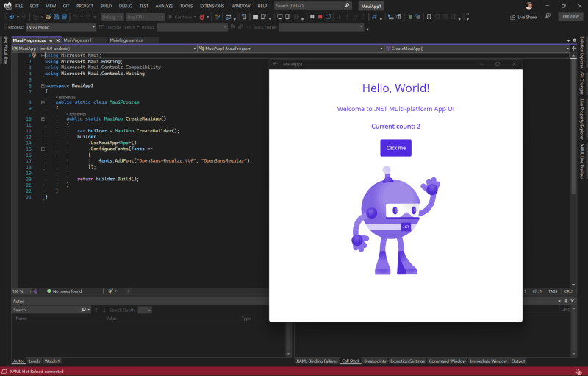Open the Debug configuration dropdown
This screenshot has height=376, width=588.
(x=112, y=17)
